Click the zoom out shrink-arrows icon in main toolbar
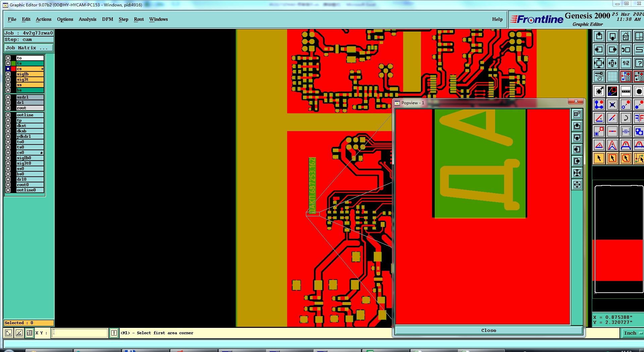Screen dimensions: 644x352 click(612, 63)
